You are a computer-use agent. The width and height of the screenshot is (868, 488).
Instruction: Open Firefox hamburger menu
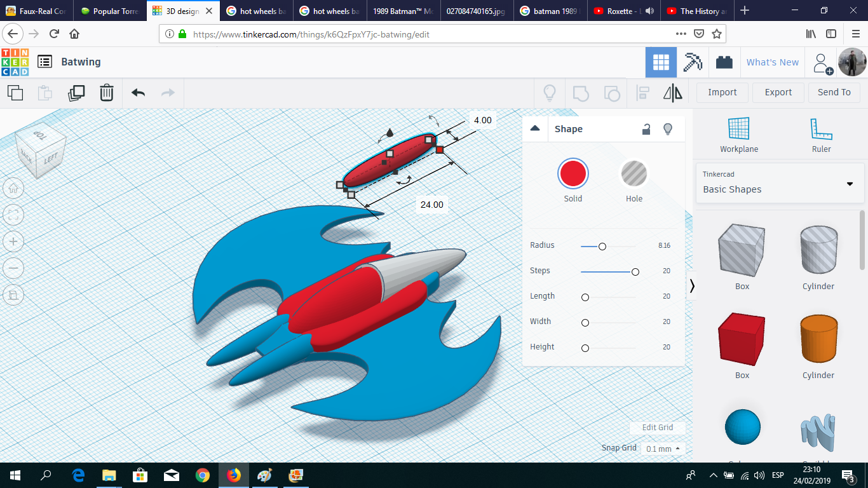point(855,34)
